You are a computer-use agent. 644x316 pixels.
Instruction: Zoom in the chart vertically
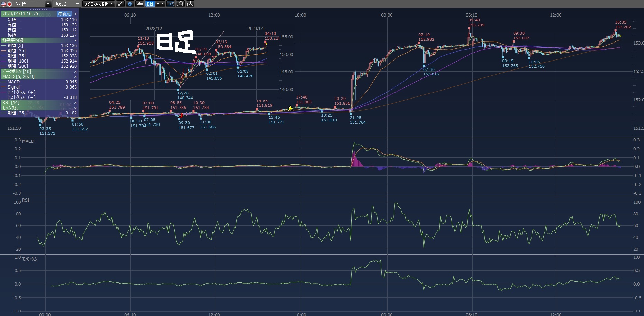190,4
